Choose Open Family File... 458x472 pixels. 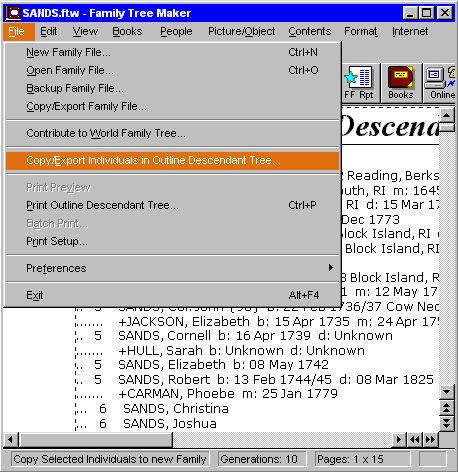172,70
